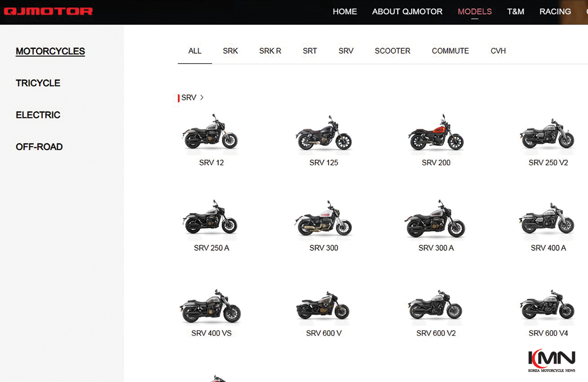Open the SRV 300 motorcycle image
Screen dimensions: 588x382
[323, 219]
